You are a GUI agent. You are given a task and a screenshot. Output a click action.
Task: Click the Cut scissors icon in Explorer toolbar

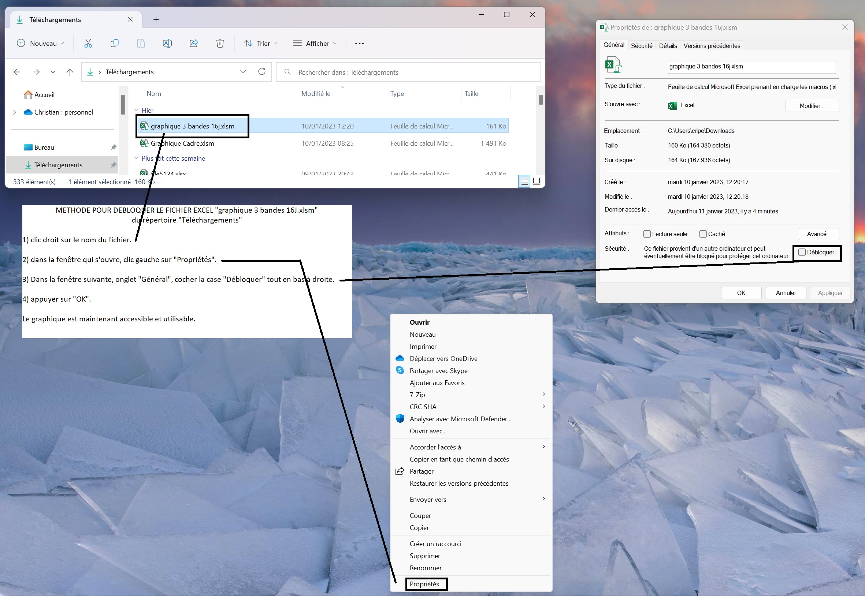(x=88, y=43)
